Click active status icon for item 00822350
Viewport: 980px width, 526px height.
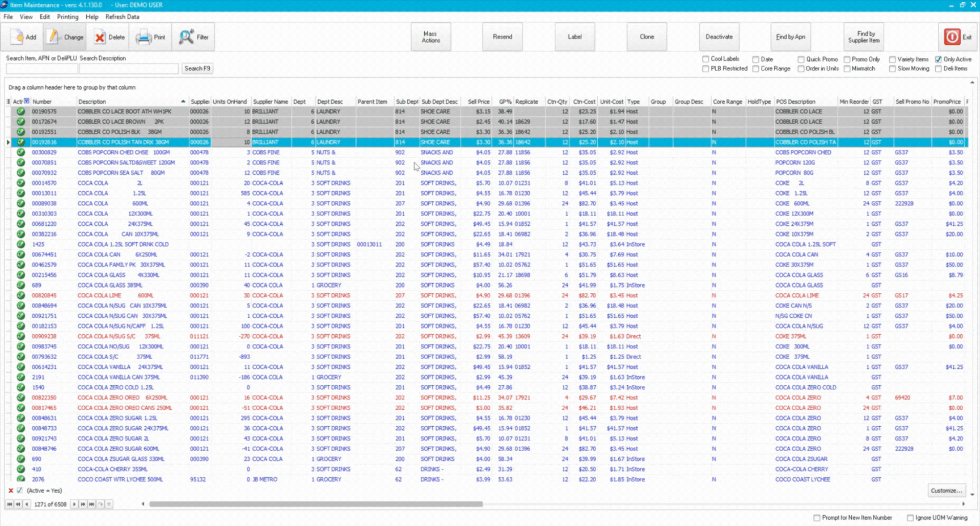pos(21,398)
